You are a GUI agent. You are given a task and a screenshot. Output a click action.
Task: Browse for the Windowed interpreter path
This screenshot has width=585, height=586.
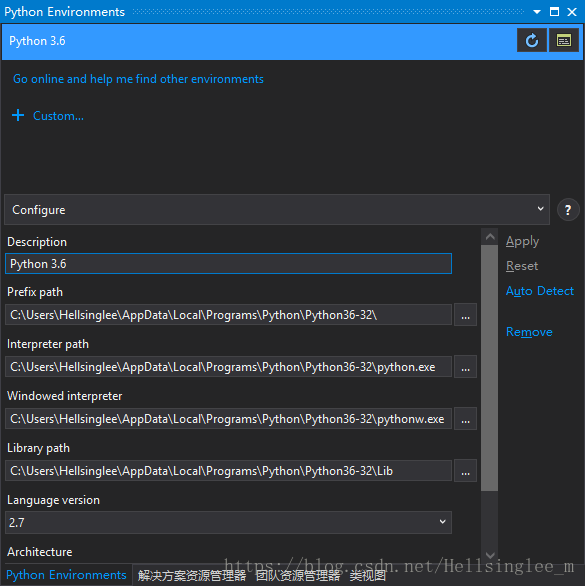pyautogui.click(x=465, y=419)
